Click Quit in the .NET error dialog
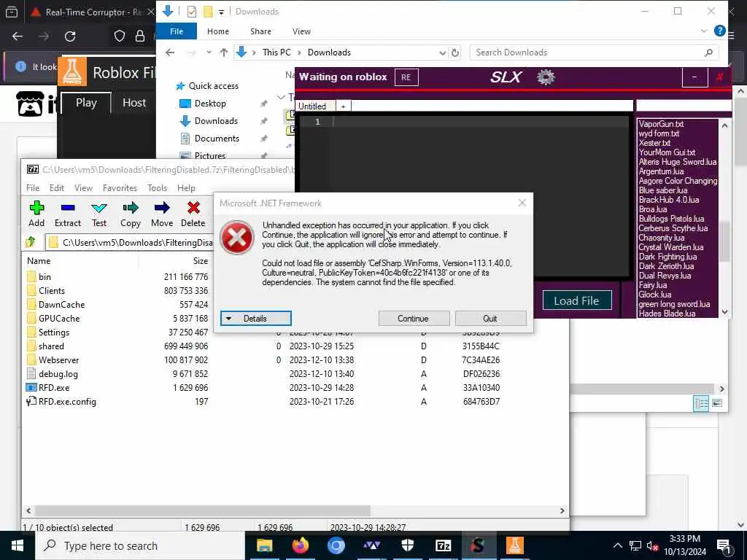 click(x=490, y=319)
